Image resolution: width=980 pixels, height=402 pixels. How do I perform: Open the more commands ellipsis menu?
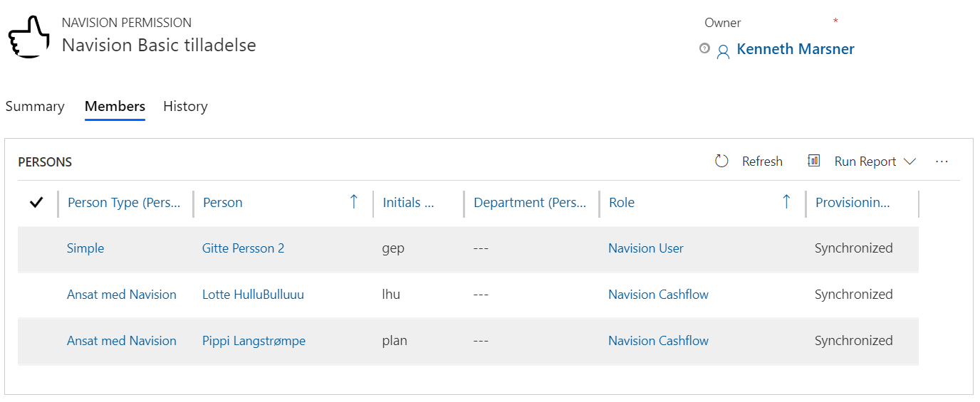pyautogui.click(x=942, y=162)
